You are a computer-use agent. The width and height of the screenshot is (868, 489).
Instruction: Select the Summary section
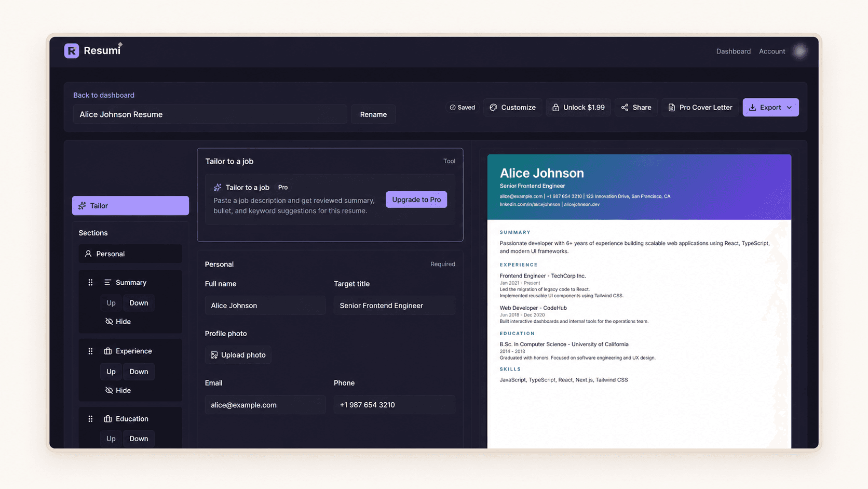pyautogui.click(x=131, y=283)
